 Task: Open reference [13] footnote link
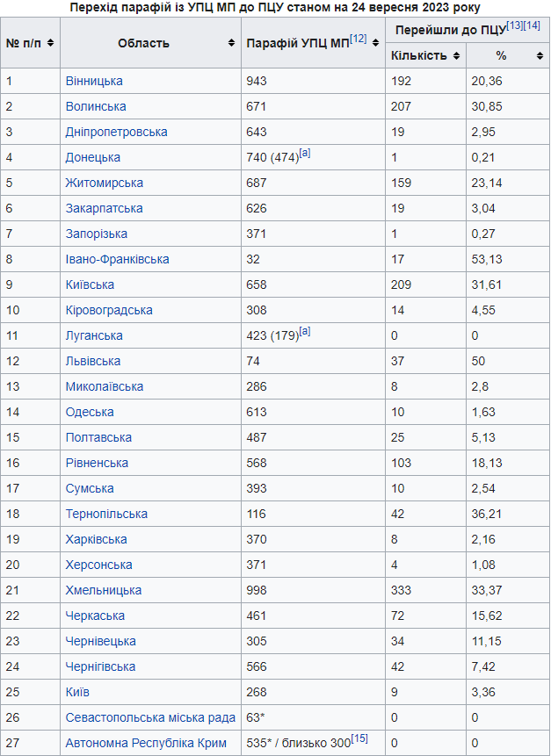(515, 26)
